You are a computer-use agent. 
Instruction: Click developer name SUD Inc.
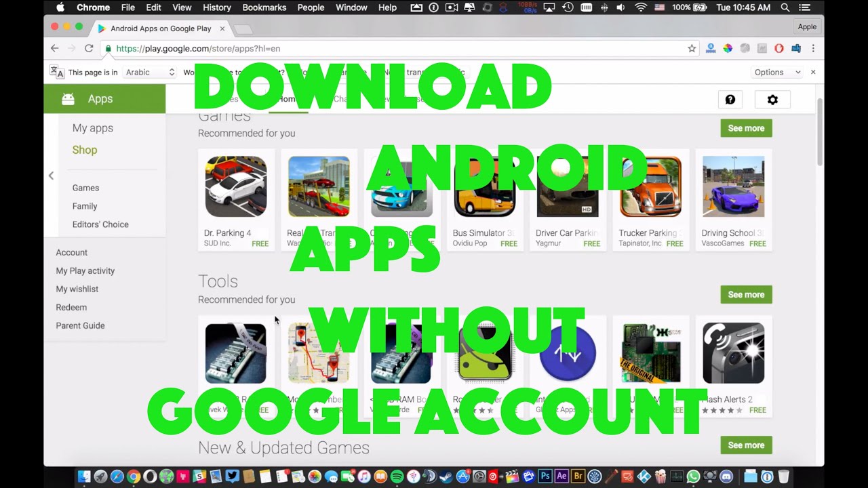click(x=218, y=243)
